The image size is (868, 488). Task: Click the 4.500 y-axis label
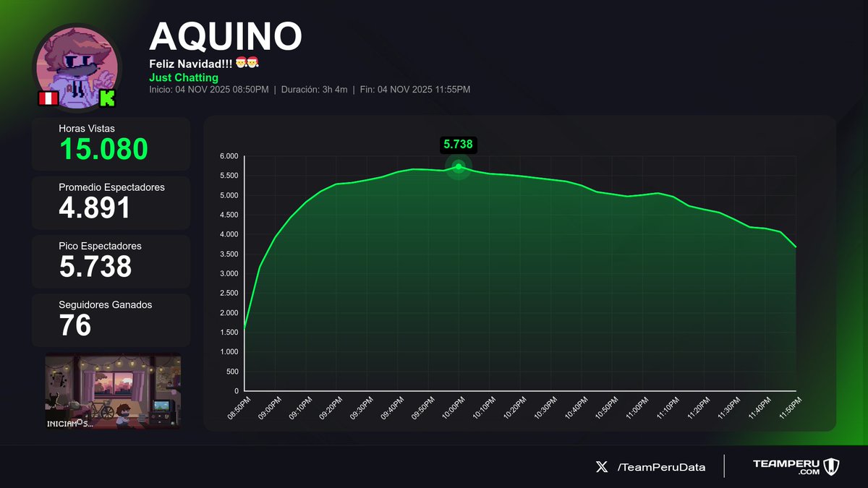coord(229,215)
